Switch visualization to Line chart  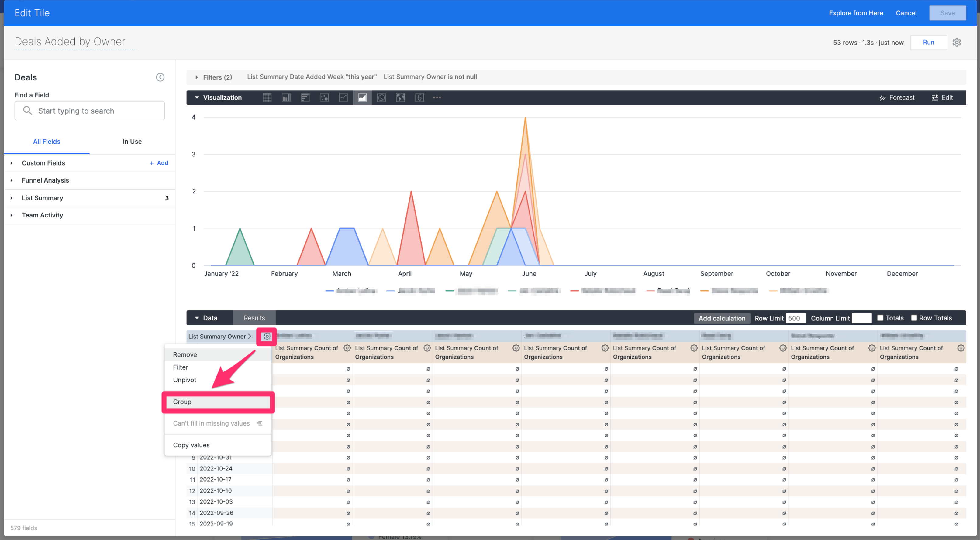click(x=343, y=98)
